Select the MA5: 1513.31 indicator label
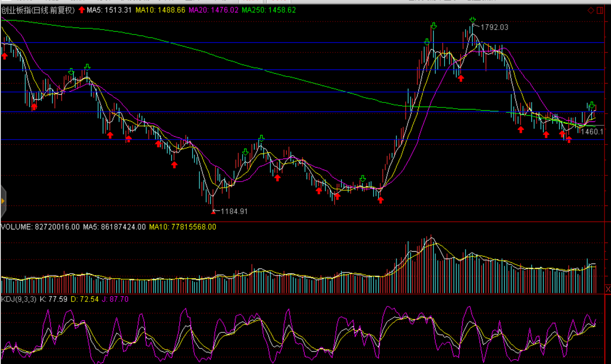611x364 pixels. tap(109, 10)
